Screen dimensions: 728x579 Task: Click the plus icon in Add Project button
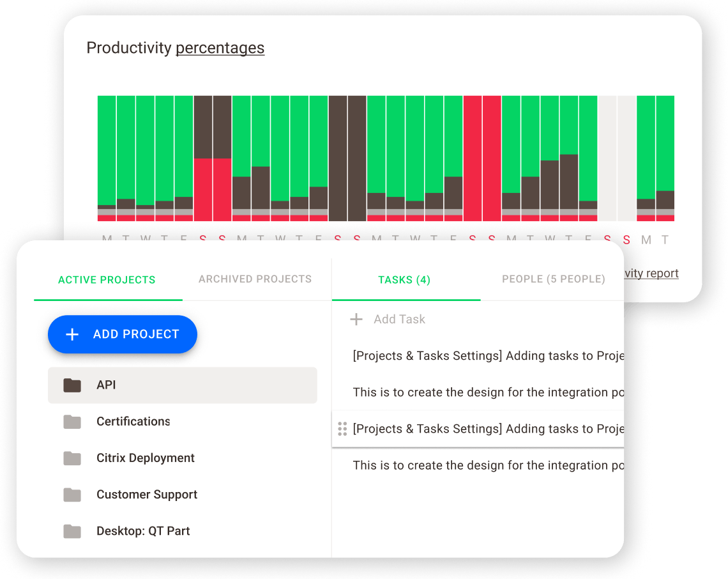[73, 334]
